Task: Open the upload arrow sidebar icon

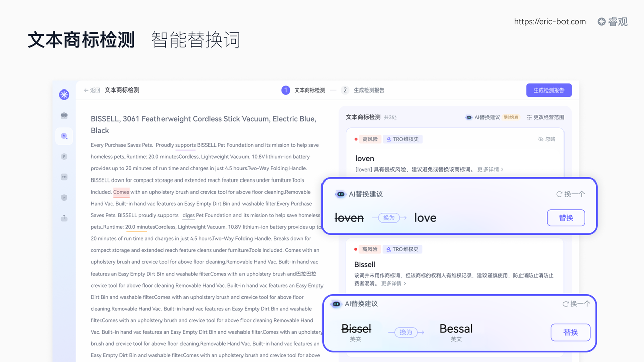Action: point(64,218)
